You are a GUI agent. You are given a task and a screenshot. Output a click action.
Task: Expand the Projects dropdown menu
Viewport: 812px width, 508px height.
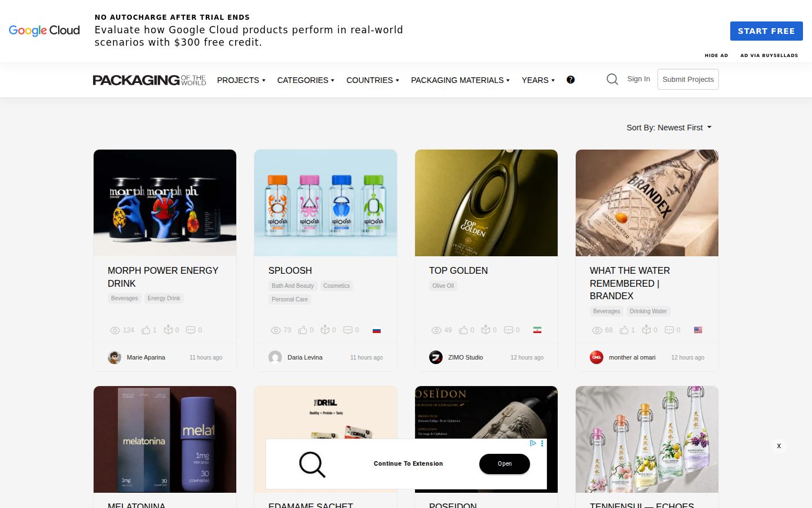(241, 80)
